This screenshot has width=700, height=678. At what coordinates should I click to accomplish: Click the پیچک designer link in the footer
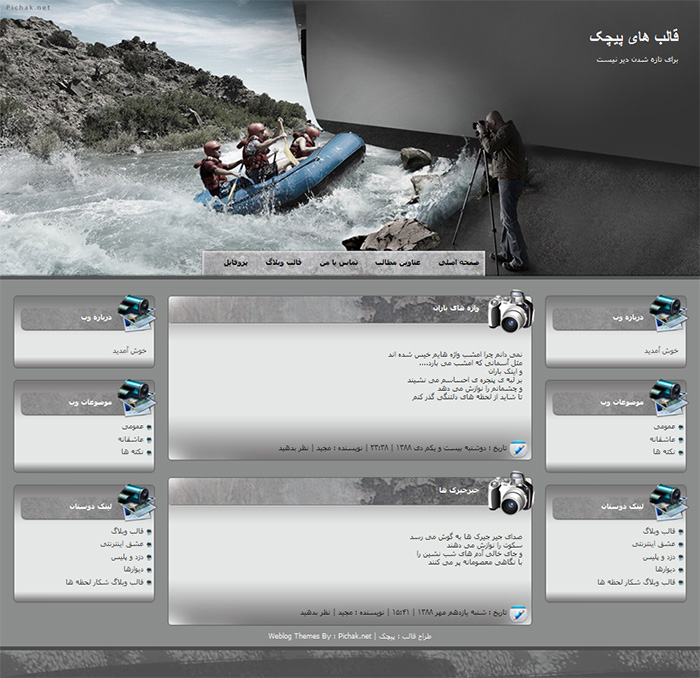386,637
